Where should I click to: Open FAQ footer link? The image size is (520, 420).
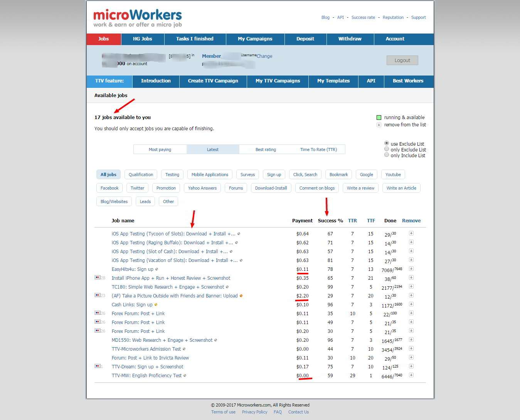278,412
